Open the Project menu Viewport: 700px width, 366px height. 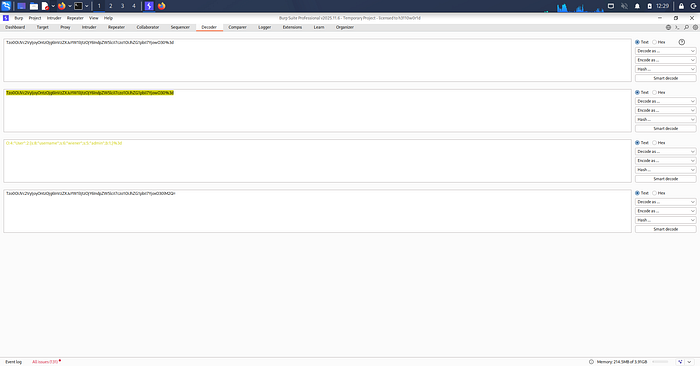click(35, 18)
